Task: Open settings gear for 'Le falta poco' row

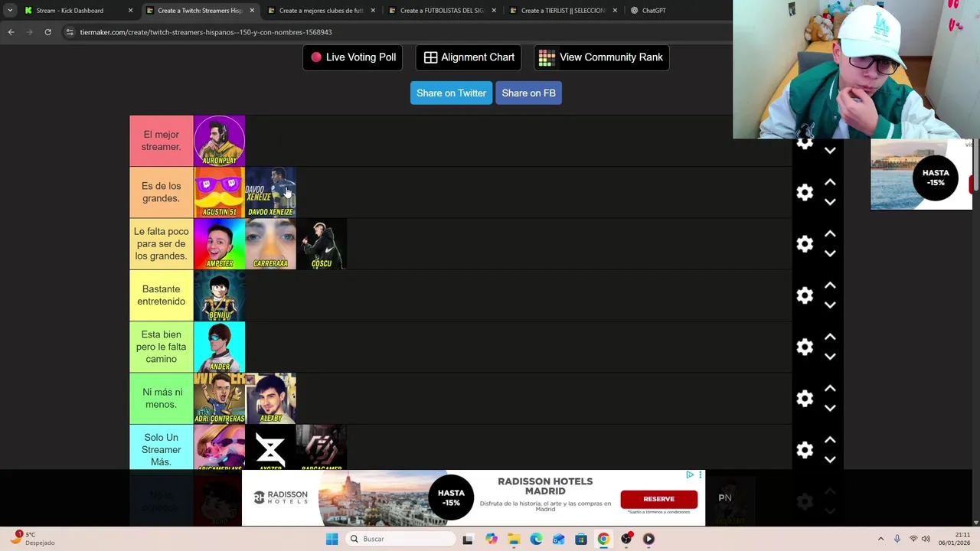Action: 805,243
